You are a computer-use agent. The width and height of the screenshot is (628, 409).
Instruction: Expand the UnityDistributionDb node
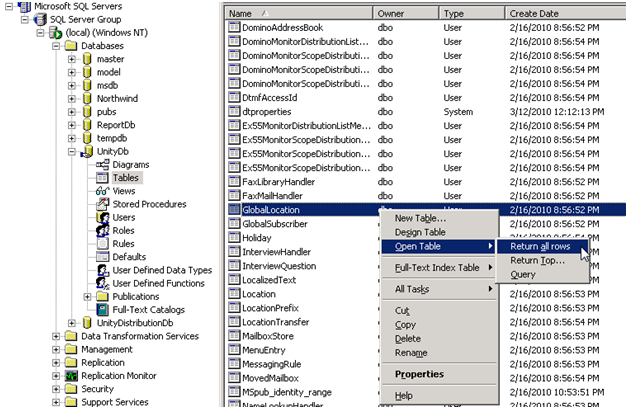pos(72,323)
